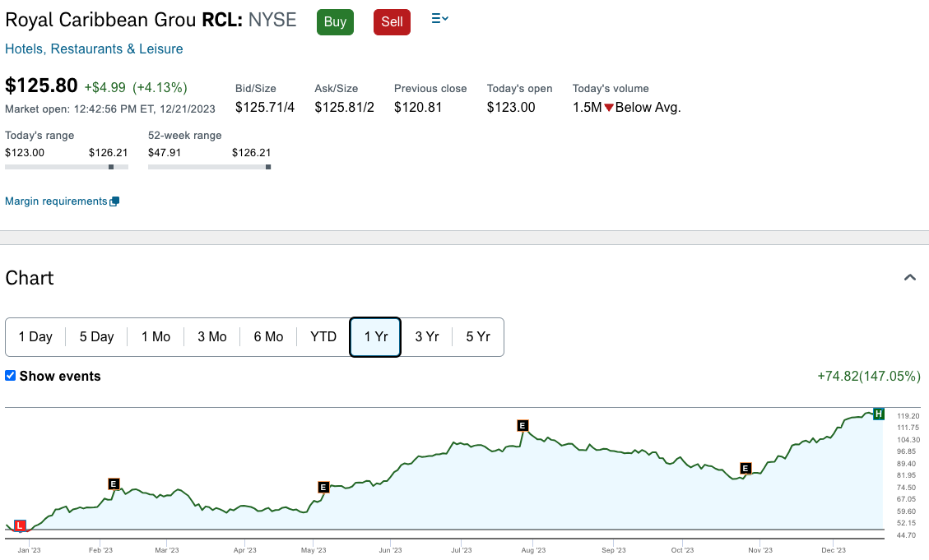Open the trade actions menu next to Sell

[439, 20]
